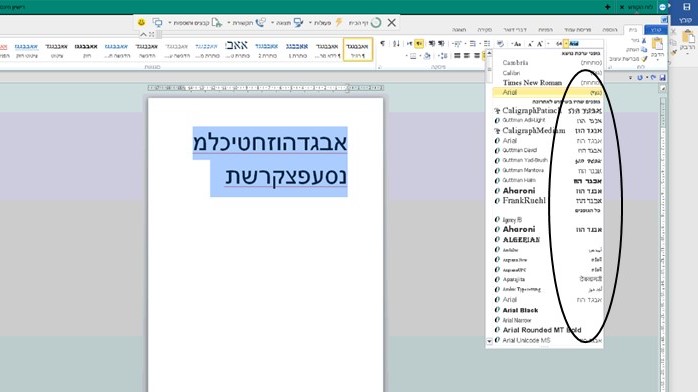Click the Sort A-Z icon

[x=396, y=44]
